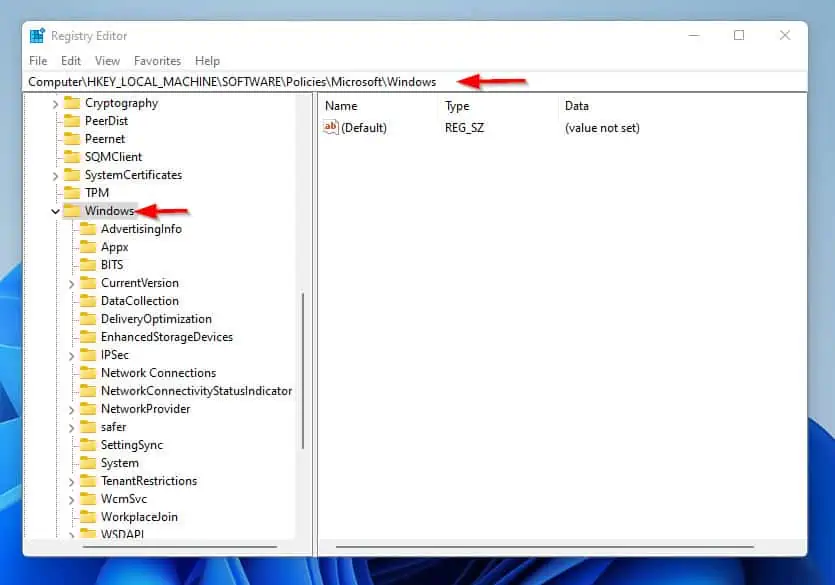This screenshot has width=835, height=585.
Task: Select the (Default) value name
Action: [364, 128]
